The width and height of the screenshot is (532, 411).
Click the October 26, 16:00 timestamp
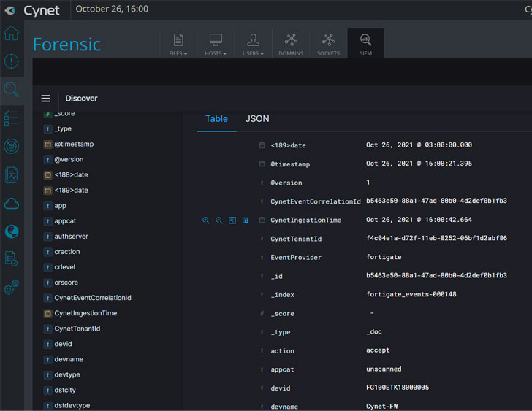click(x=112, y=9)
